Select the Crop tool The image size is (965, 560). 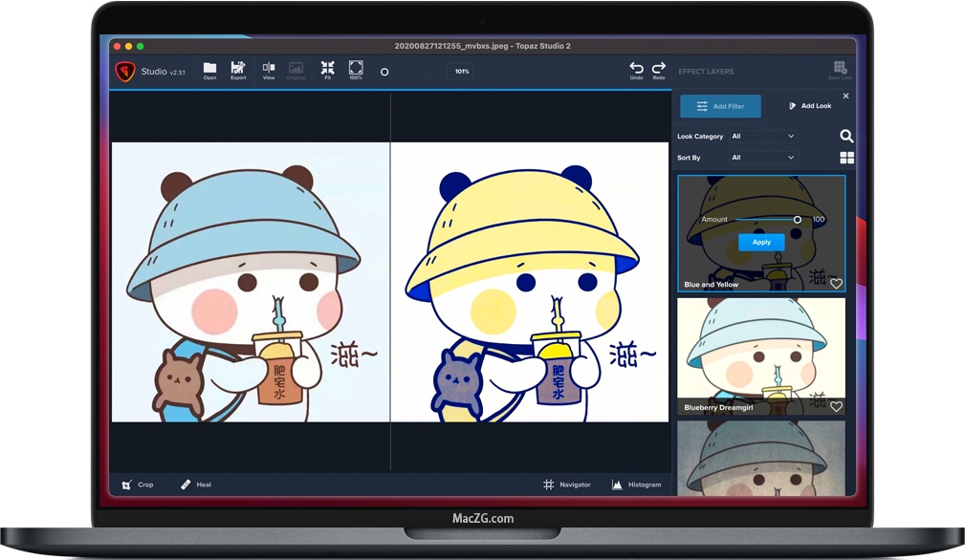click(137, 485)
